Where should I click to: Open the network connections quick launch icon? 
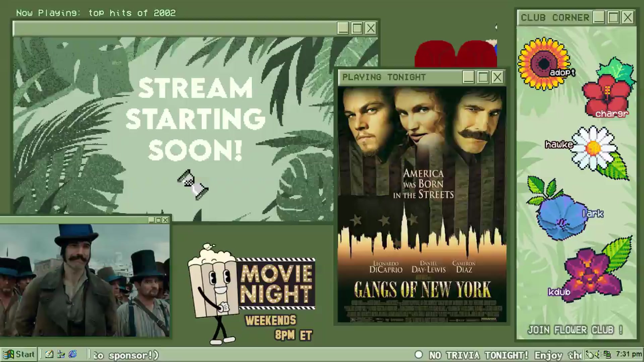(61, 354)
